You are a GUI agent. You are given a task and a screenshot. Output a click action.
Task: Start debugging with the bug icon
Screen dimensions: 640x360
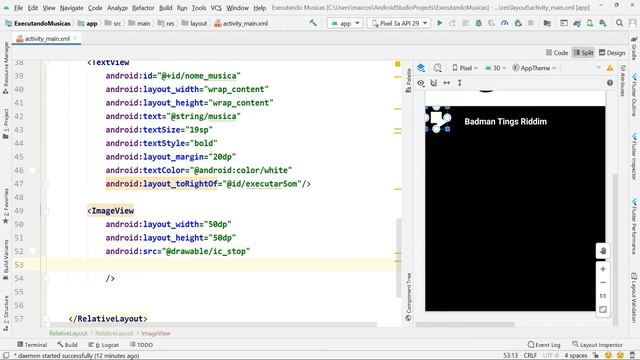(x=478, y=23)
